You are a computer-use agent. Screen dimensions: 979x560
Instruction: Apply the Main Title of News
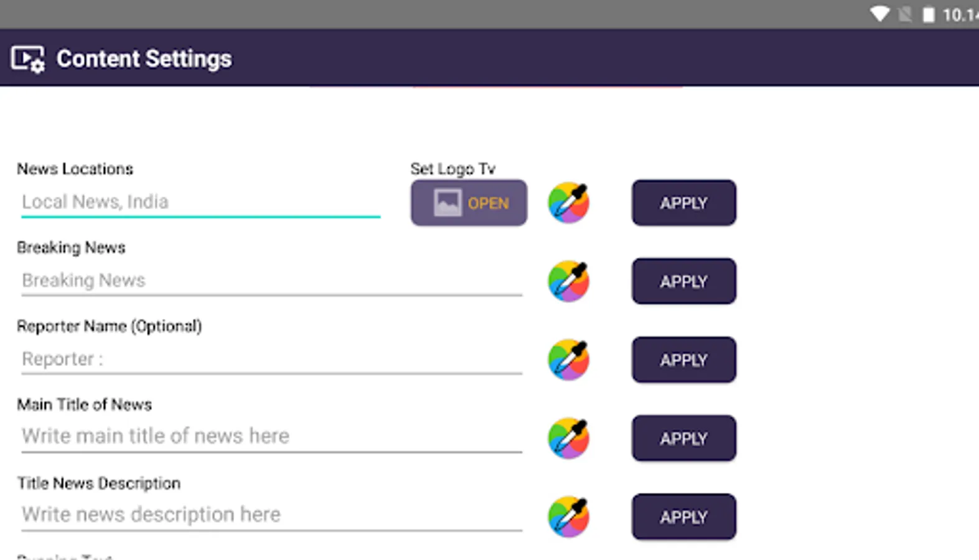[683, 438]
